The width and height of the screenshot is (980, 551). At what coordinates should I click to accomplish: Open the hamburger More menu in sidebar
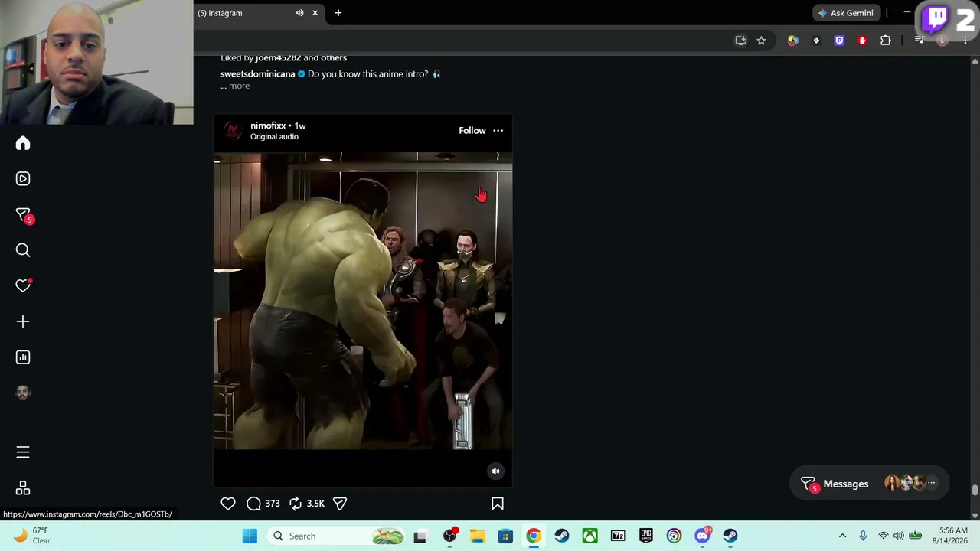coord(23,452)
